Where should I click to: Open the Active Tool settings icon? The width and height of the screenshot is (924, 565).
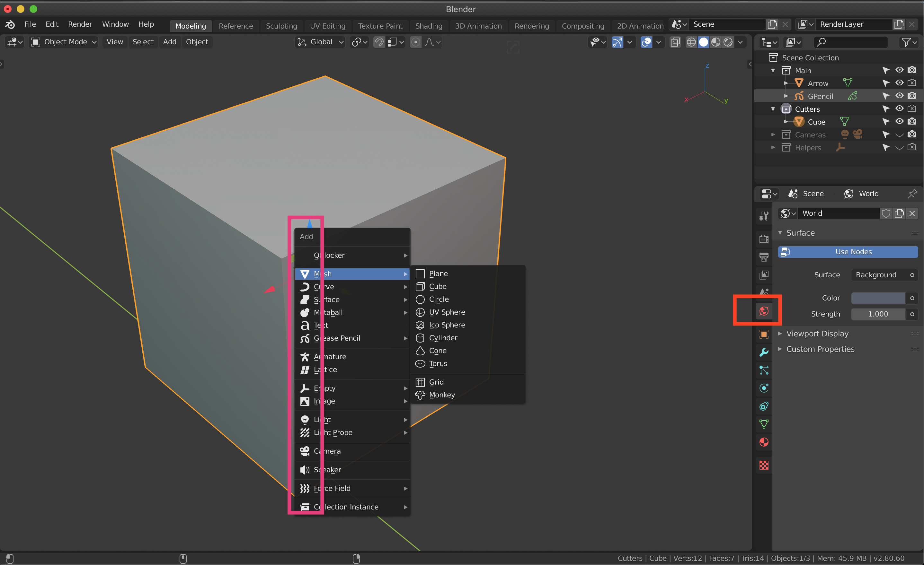point(763,216)
